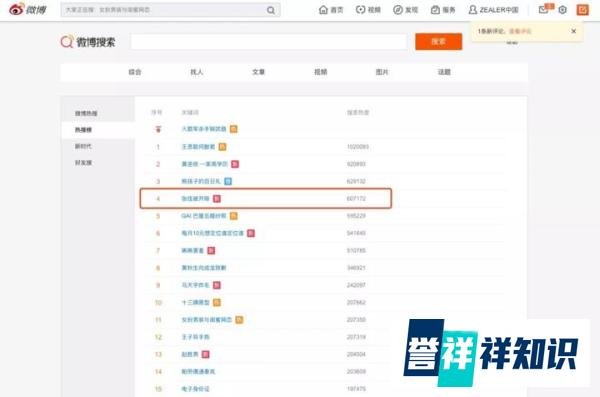This screenshot has height=397, width=600.
Task: Open the orange link in the new comment notification
Action: [520, 31]
